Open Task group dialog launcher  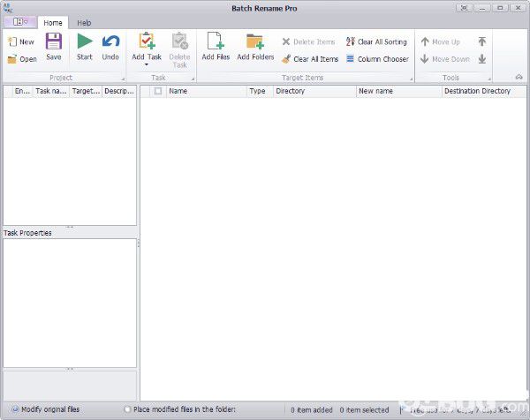click(193, 79)
